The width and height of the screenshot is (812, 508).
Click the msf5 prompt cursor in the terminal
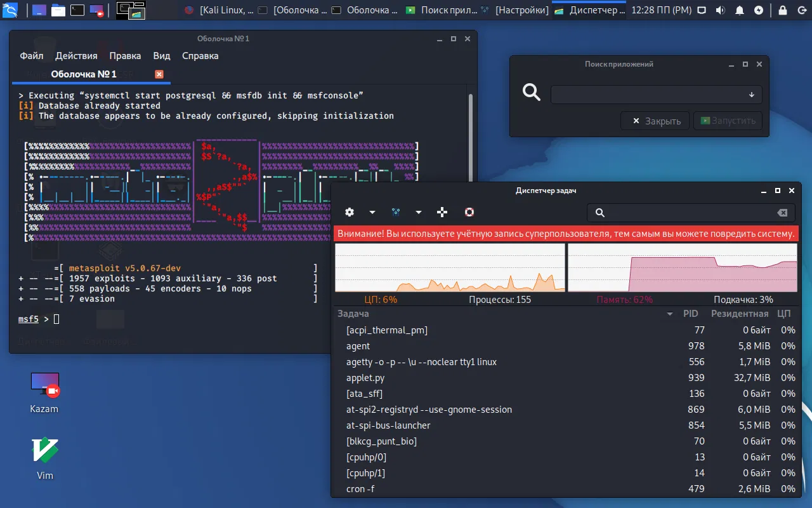(x=56, y=319)
